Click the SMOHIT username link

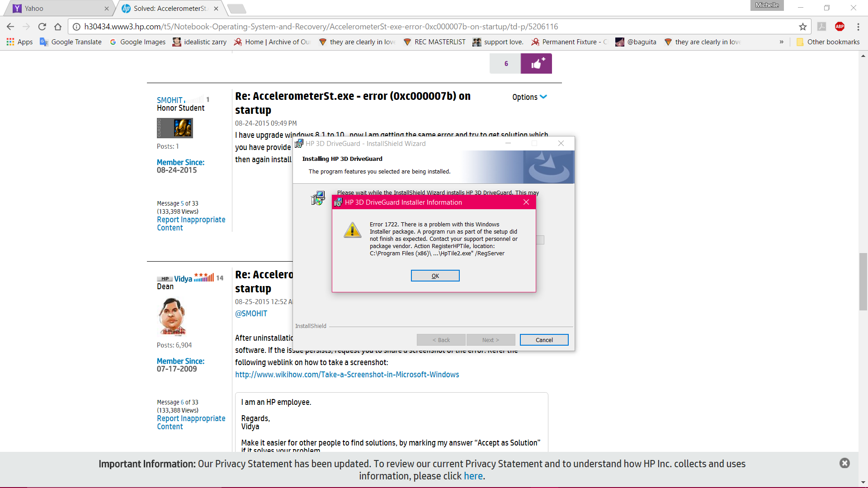170,100
